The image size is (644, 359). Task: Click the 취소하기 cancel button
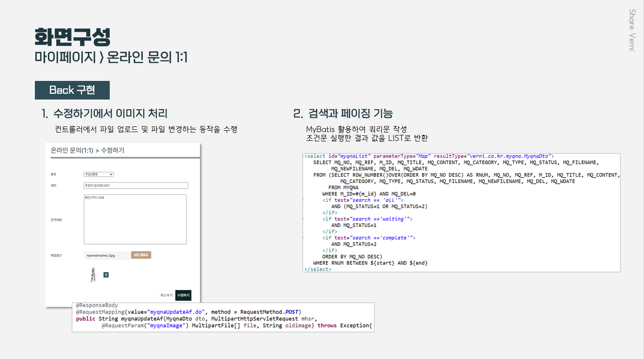click(166, 295)
